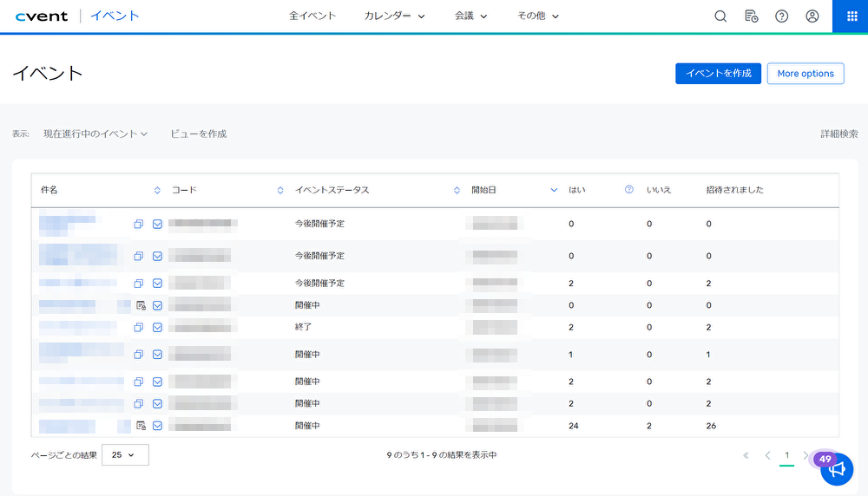Expand the その他 menu
868x496 pixels.
(x=538, y=16)
